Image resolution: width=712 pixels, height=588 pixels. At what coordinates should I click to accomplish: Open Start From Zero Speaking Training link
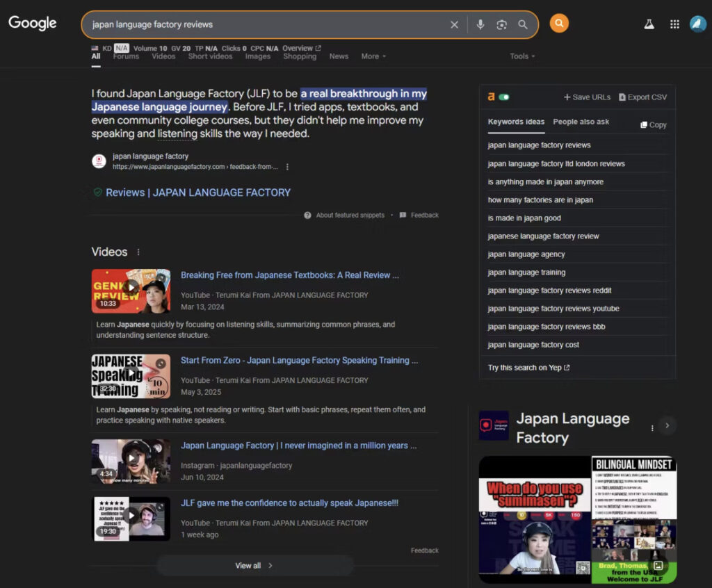[x=299, y=361]
